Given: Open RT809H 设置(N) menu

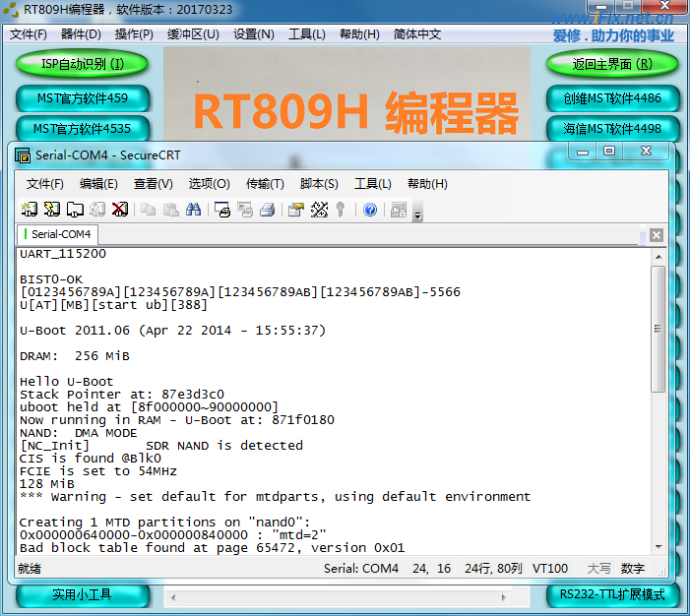Looking at the screenshot, I should [254, 33].
